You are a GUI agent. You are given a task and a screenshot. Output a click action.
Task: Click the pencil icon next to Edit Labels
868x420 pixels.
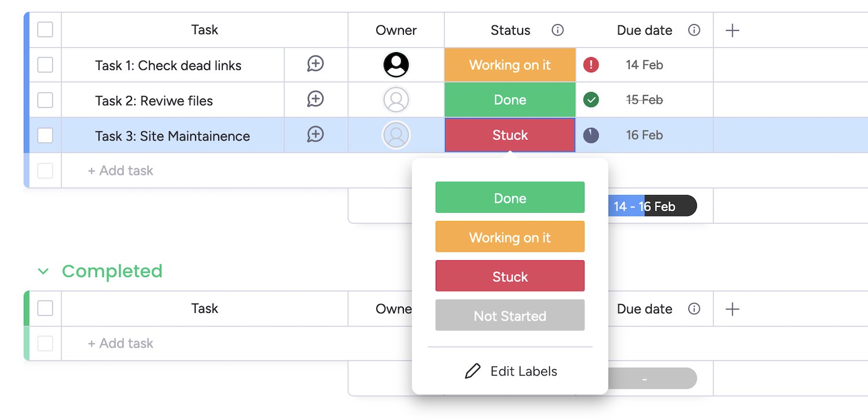[473, 371]
